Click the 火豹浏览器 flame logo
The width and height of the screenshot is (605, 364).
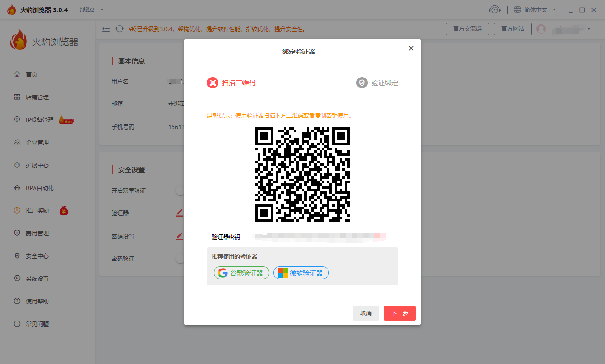19,40
